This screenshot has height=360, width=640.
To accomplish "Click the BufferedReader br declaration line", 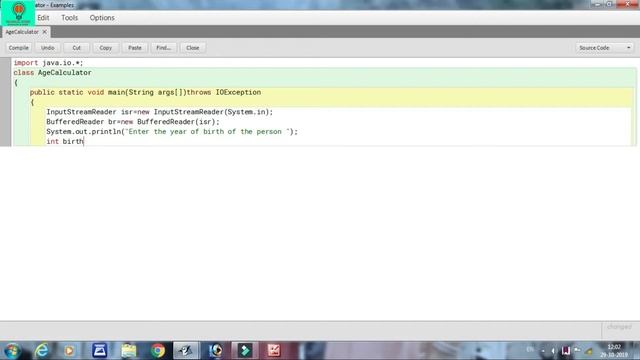I will 133,122.
